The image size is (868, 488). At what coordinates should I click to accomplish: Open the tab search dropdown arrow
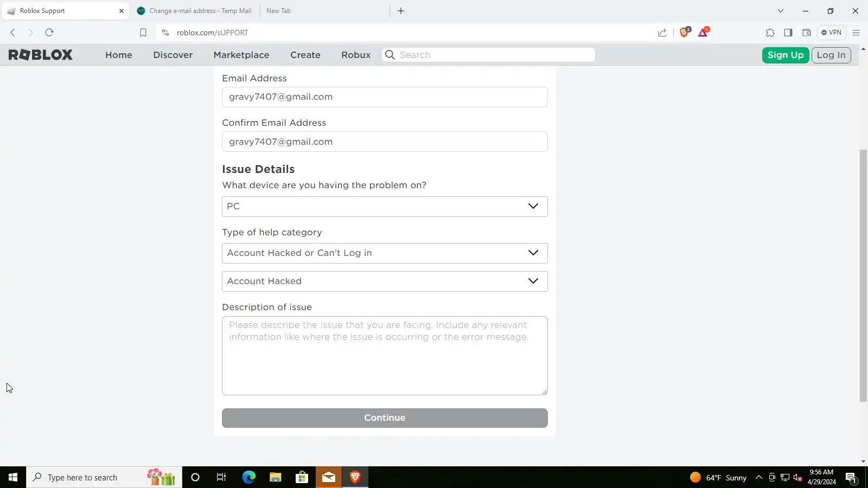click(x=781, y=11)
